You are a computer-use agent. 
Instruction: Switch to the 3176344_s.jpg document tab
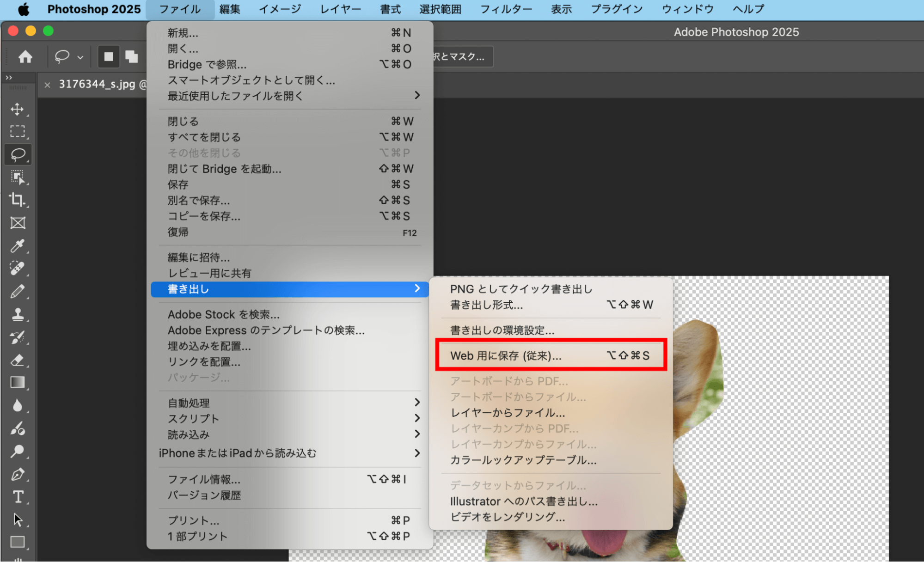pos(97,84)
